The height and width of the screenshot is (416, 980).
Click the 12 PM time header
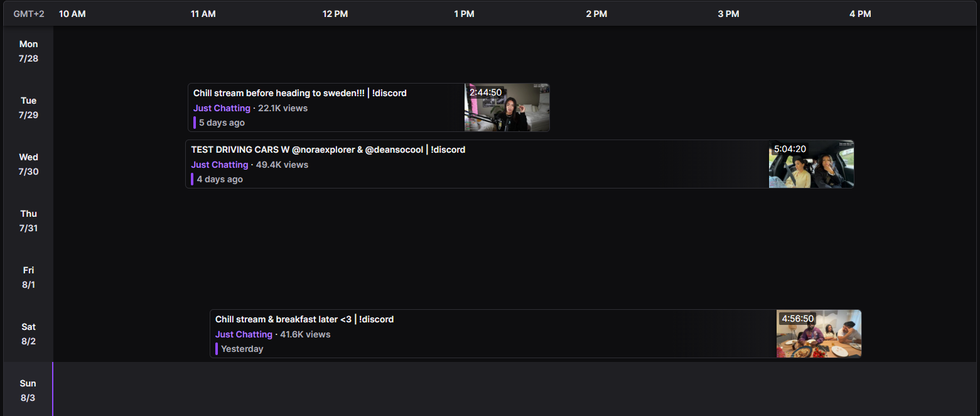click(x=335, y=14)
